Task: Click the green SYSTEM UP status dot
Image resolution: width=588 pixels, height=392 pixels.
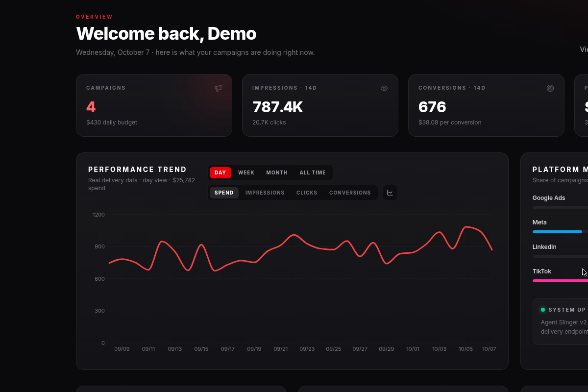Action: point(543,310)
